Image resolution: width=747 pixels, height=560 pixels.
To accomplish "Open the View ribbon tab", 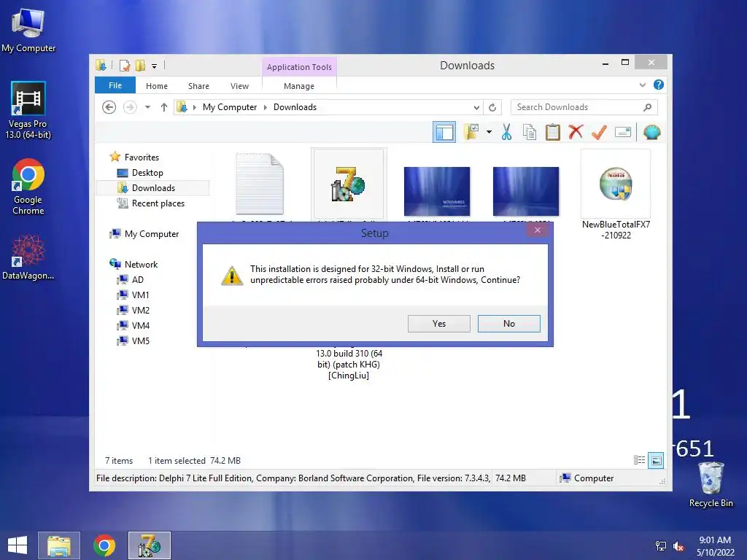I will click(x=239, y=86).
